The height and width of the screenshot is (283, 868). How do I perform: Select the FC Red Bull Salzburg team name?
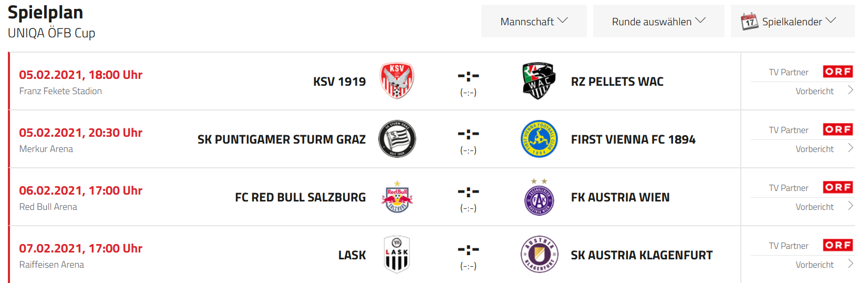[x=300, y=197]
